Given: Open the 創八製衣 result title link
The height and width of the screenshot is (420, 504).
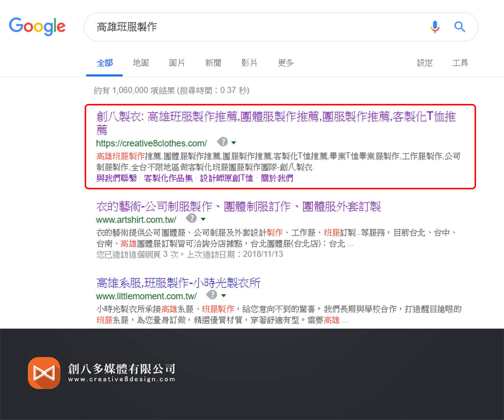Looking at the screenshot, I should pyautogui.click(x=276, y=123).
